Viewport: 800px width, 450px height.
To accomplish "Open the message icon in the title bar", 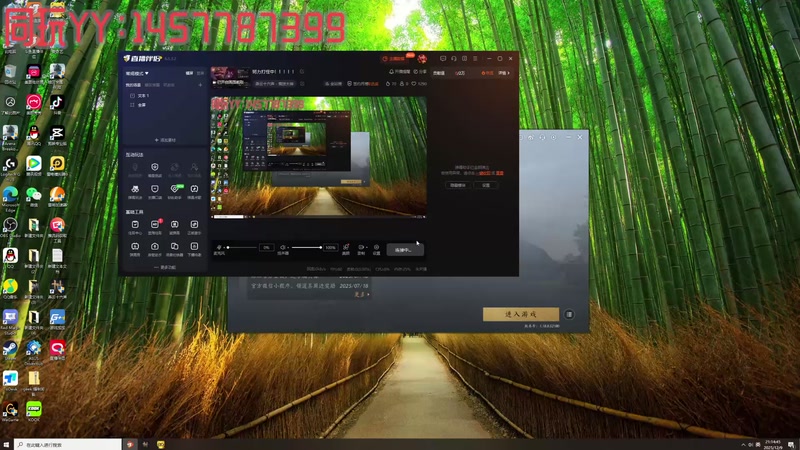I will (443, 59).
